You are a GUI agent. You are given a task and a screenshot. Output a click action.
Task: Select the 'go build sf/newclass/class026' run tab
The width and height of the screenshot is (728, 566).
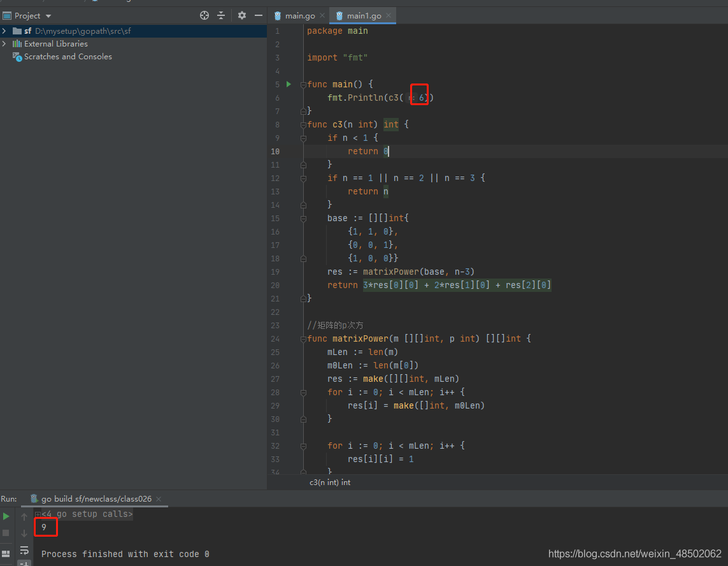click(96, 498)
